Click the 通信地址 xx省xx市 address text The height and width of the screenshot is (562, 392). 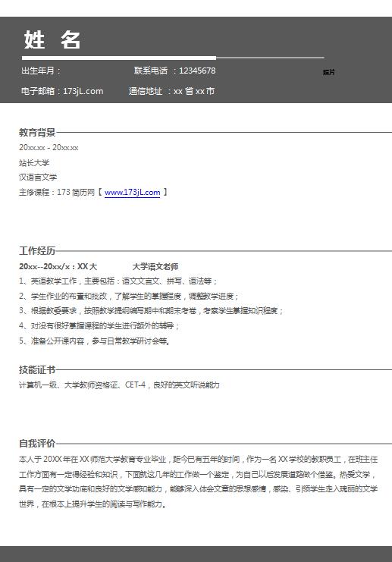pyautogui.click(x=171, y=91)
